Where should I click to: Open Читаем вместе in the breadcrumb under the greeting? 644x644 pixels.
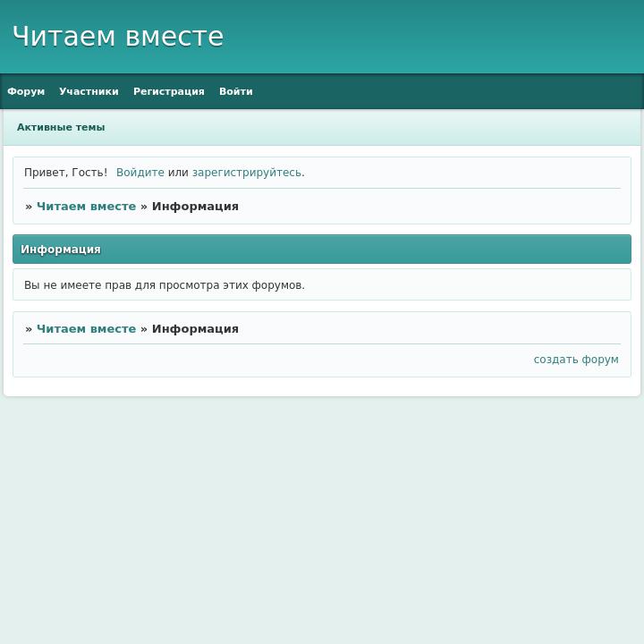click(86, 207)
